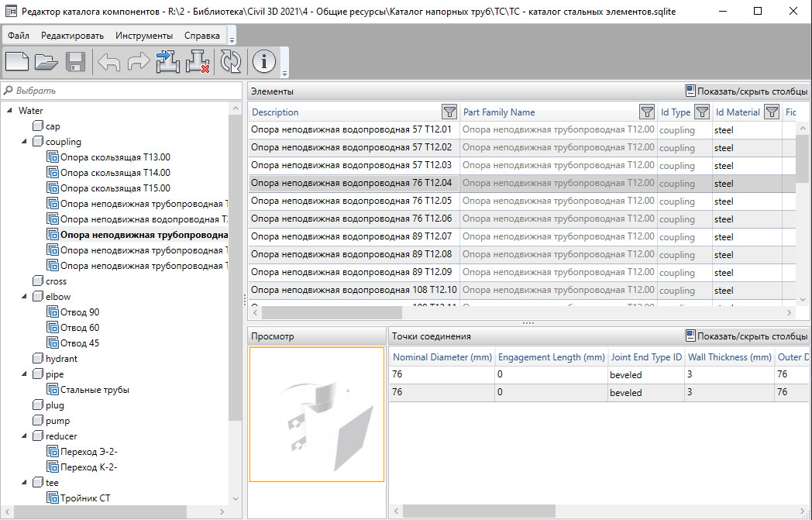The width and height of the screenshot is (812, 520).
Task: Select the Отвод 90 item in the tree
Action: coord(80,312)
